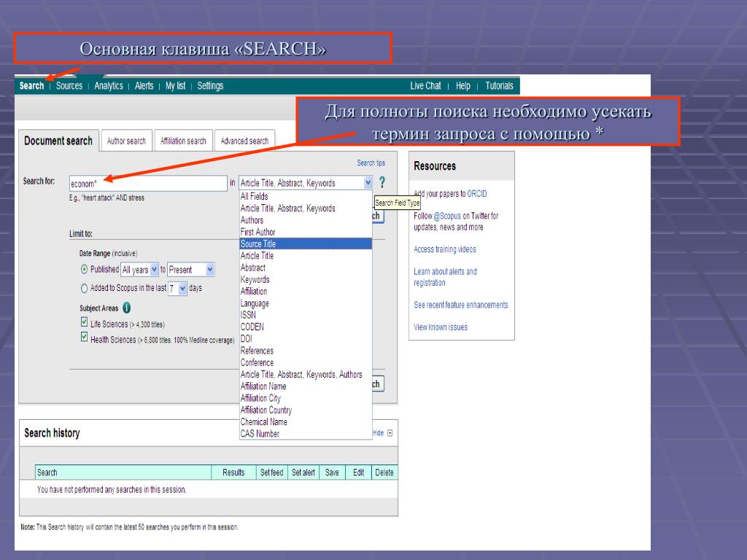Open Sources in top navigation
Viewport: 747px width, 560px height.
(x=69, y=86)
